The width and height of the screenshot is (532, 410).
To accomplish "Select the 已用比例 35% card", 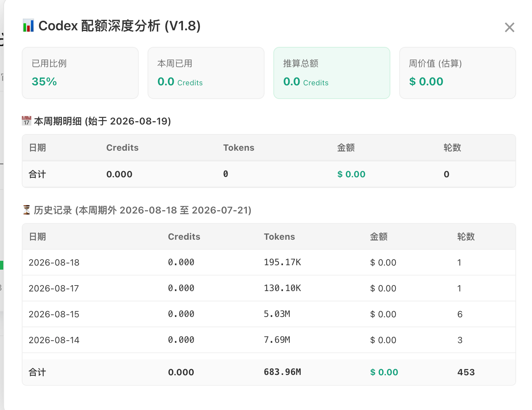I will [80, 73].
